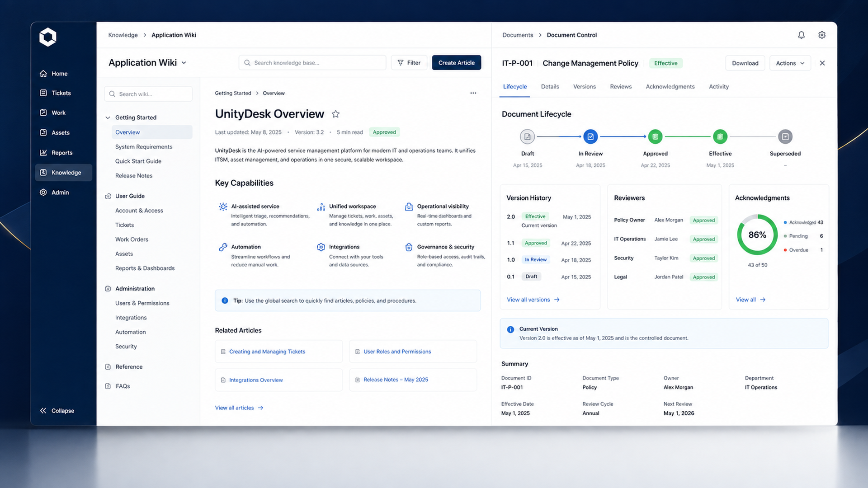
Task: Open User Roles and Permissions article
Action: pyautogui.click(x=413, y=352)
